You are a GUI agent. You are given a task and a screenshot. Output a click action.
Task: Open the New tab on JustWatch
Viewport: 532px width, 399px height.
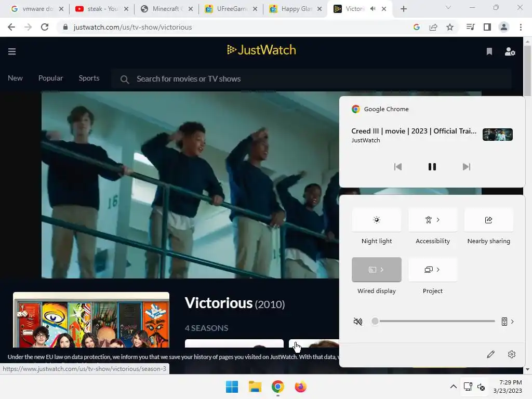pos(15,78)
